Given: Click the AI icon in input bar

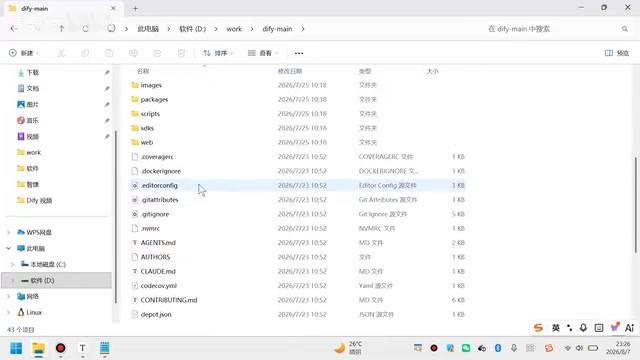Looking at the screenshot, I should coord(629,328).
